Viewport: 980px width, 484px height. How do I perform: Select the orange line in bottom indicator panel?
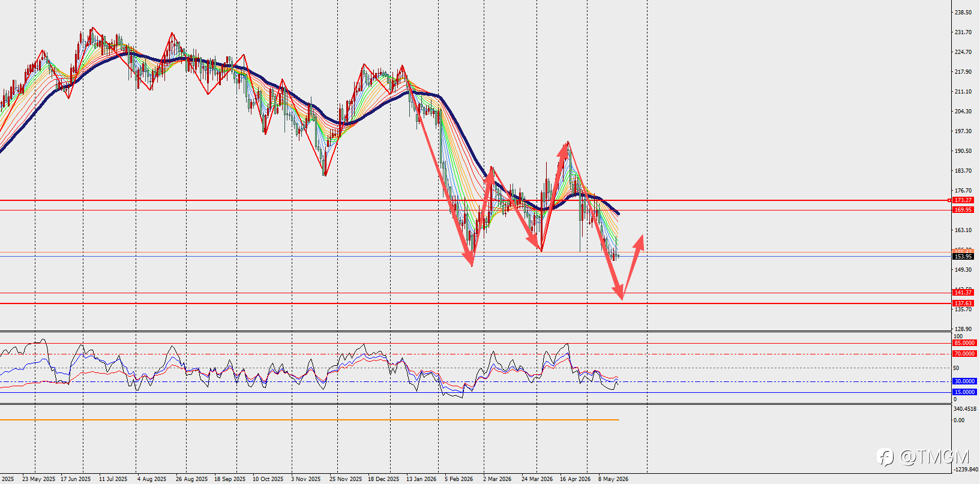pos(309,420)
